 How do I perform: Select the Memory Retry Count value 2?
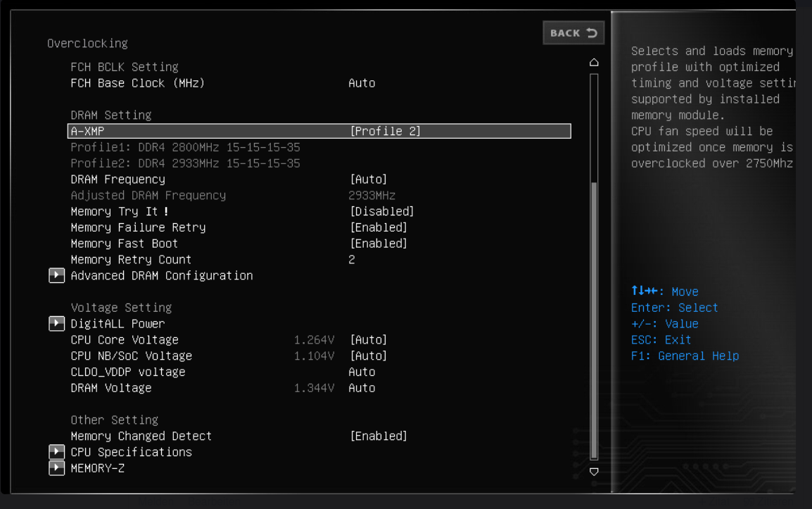click(x=352, y=260)
